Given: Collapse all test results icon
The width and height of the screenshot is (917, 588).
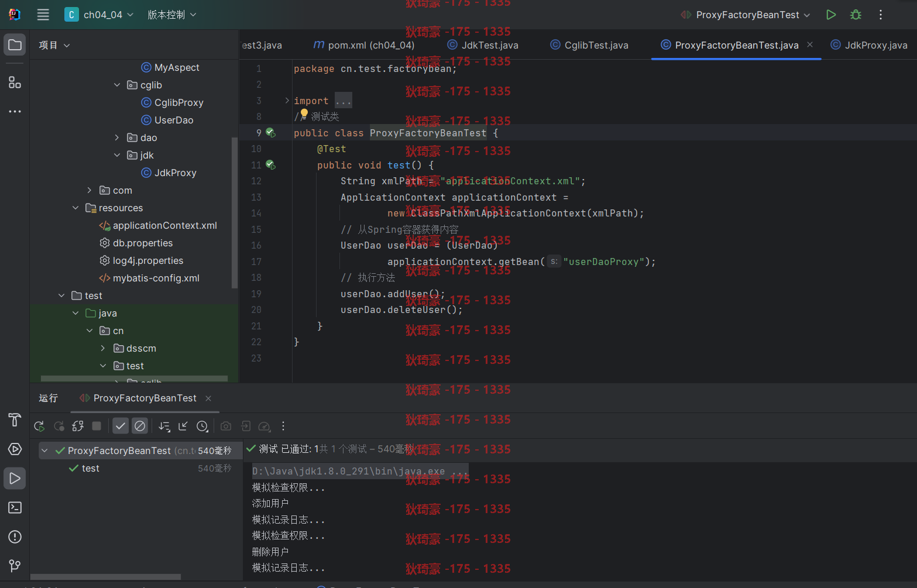Looking at the screenshot, I should click(x=183, y=426).
